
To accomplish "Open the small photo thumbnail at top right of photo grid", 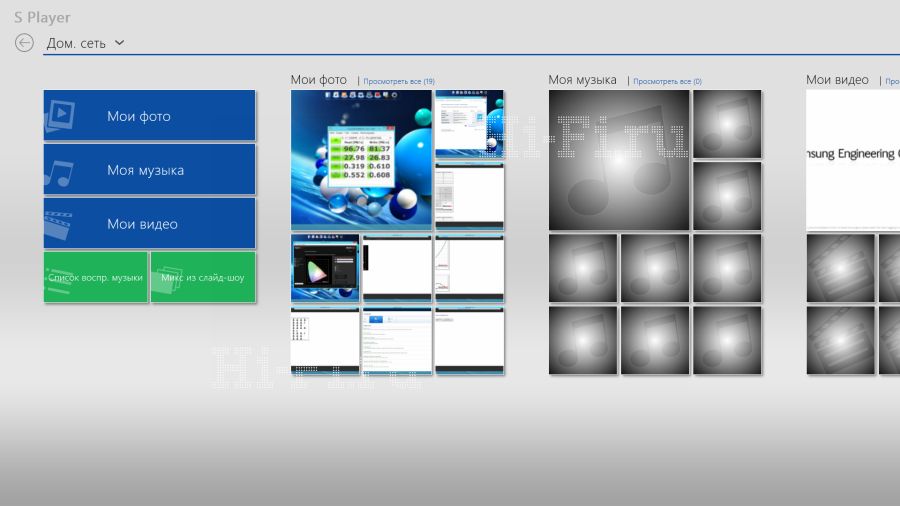I will point(469,124).
